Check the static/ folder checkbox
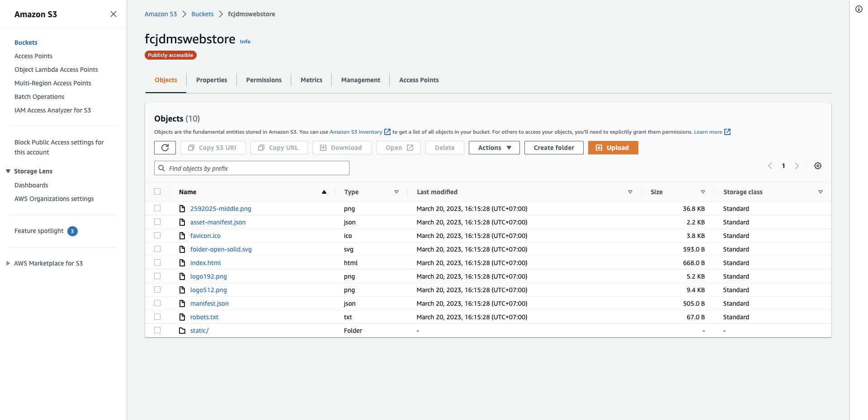868x420 pixels. click(157, 330)
